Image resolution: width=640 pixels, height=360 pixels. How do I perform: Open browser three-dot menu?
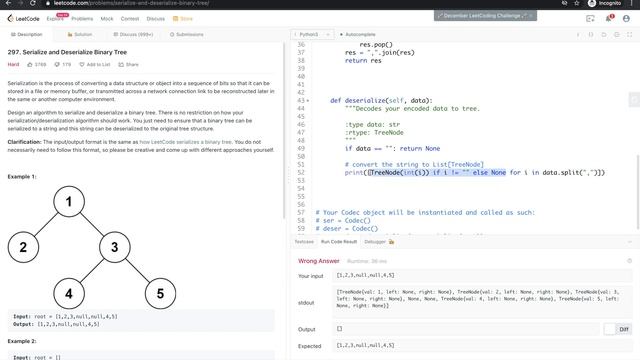[631, 3]
